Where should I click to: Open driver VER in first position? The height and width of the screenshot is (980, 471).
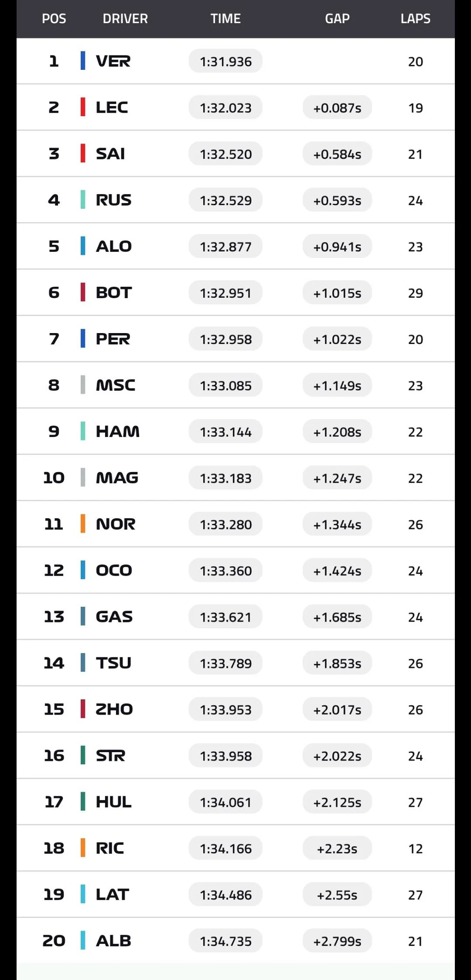[113, 61]
